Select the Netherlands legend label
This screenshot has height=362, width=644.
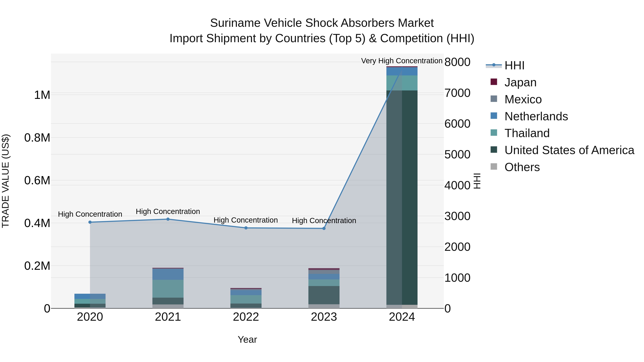536,116
